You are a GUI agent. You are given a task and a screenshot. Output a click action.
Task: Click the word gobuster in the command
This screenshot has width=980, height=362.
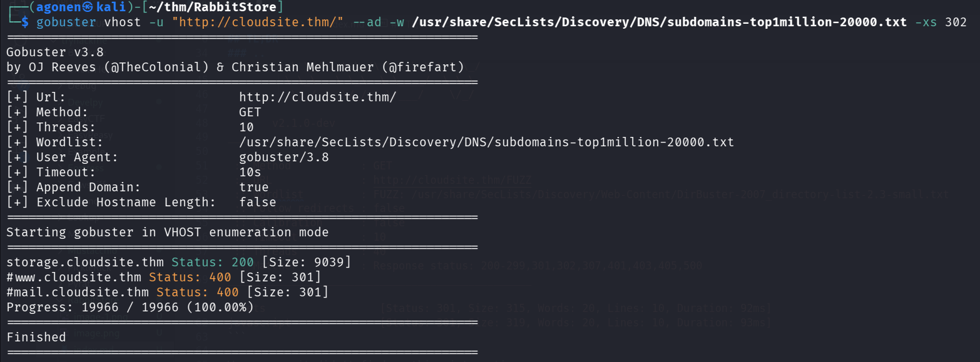pyautogui.click(x=66, y=23)
